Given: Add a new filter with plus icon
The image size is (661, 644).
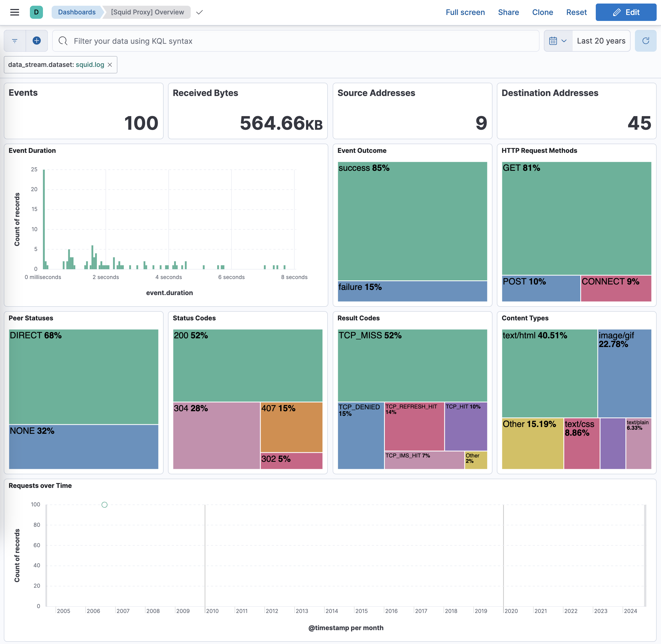Looking at the screenshot, I should [36, 41].
